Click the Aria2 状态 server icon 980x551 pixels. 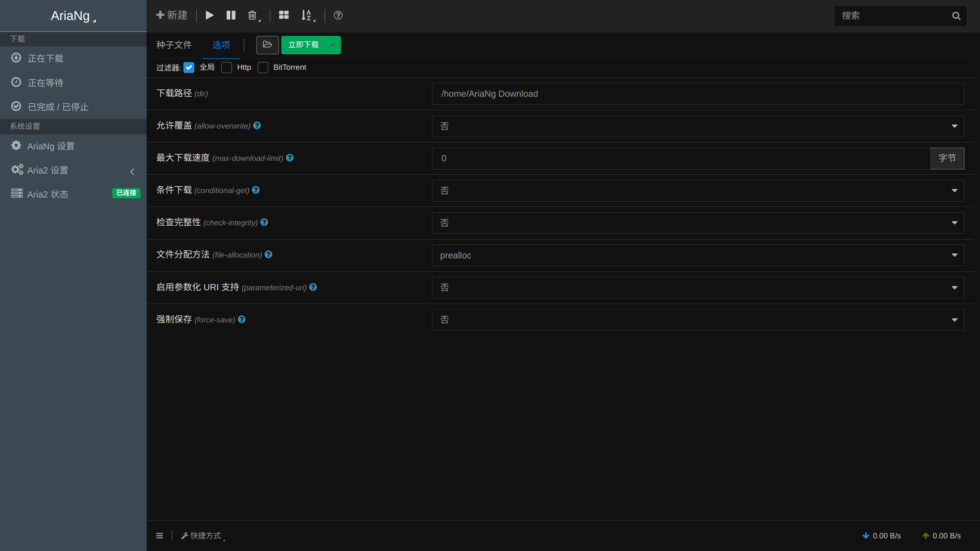(x=17, y=193)
